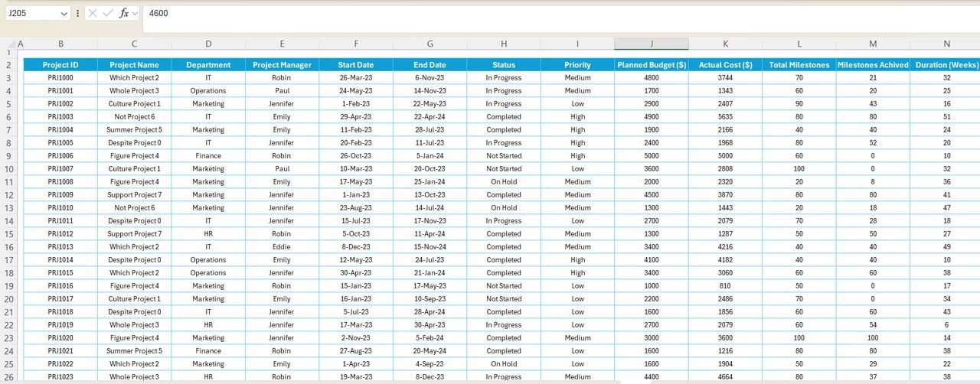Select column N header

(x=946, y=44)
